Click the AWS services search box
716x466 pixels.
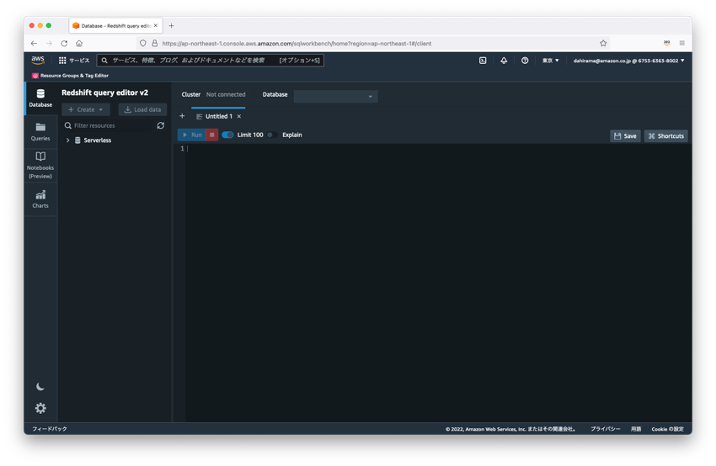tap(210, 60)
